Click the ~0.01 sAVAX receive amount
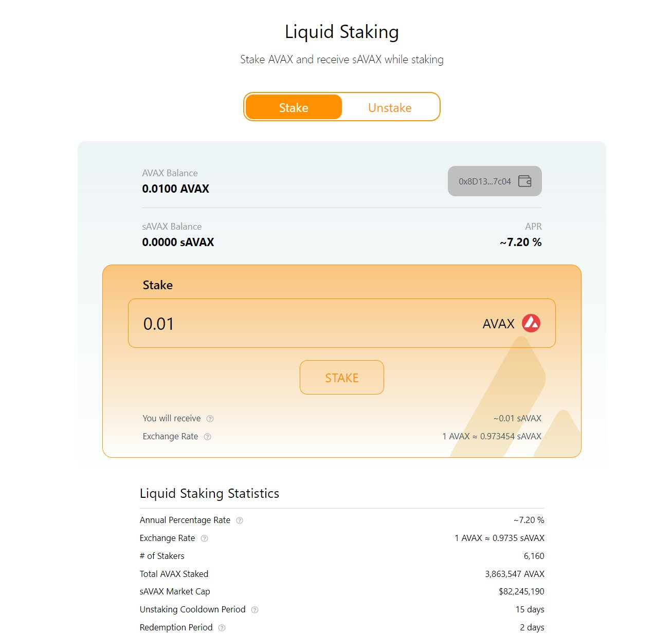672x635 pixels. 517,418
